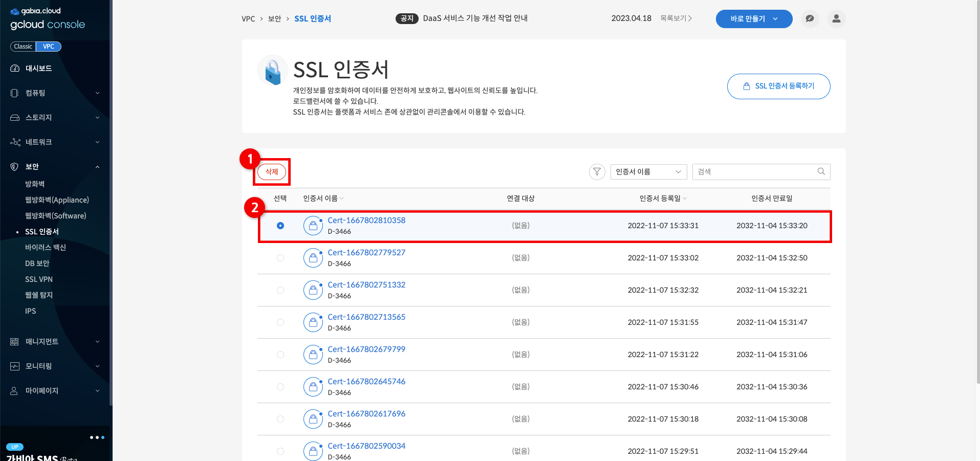Image resolution: width=980 pixels, height=461 pixels.
Task: Click SSL 인증서 등록하기 button
Action: 778,86
